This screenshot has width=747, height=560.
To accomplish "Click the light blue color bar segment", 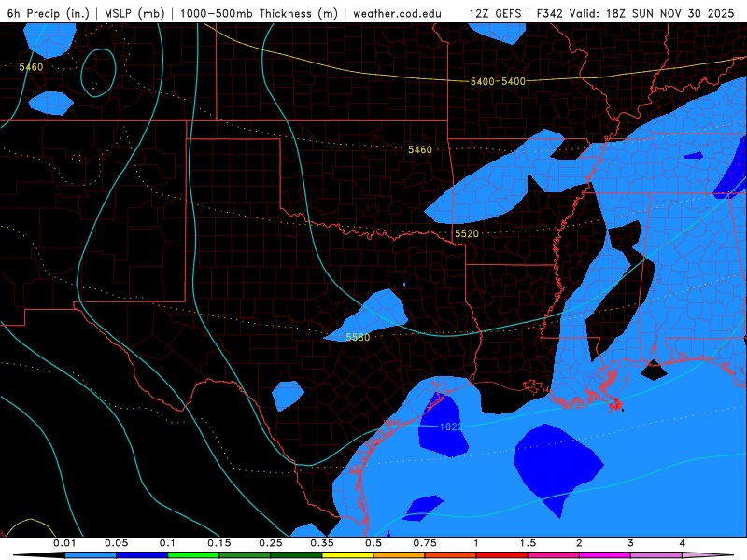I will (x=91, y=555).
